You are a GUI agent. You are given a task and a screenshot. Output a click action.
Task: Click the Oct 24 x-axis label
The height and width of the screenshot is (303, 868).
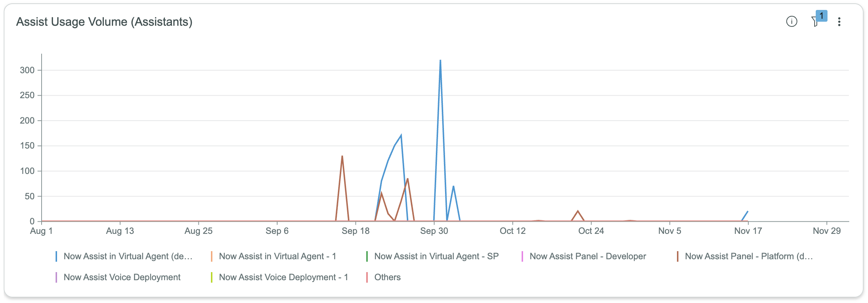pyautogui.click(x=591, y=231)
